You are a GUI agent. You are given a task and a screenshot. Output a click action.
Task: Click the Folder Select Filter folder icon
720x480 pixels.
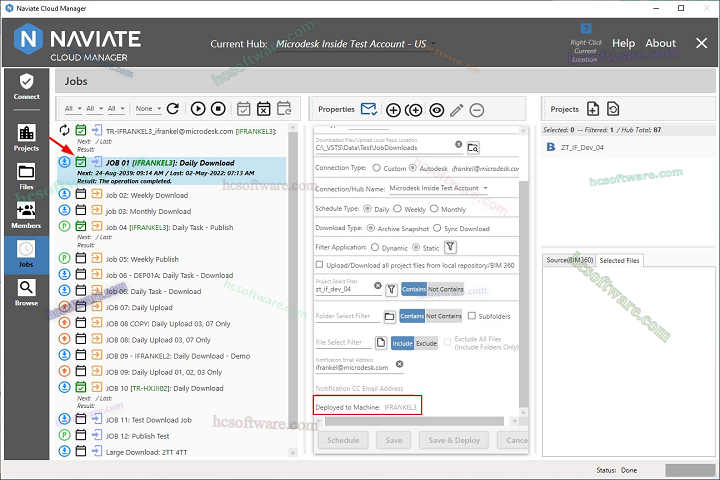389,316
